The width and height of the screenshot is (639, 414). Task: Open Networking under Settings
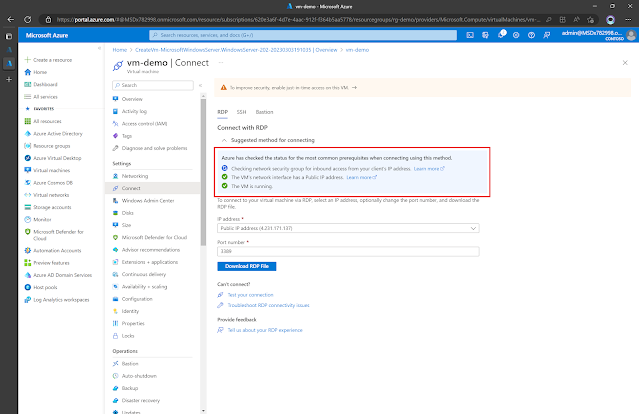click(130, 176)
